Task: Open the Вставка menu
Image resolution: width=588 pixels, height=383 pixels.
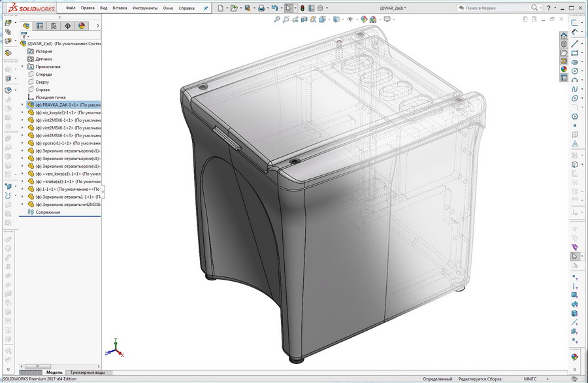Action: tap(120, 8)
